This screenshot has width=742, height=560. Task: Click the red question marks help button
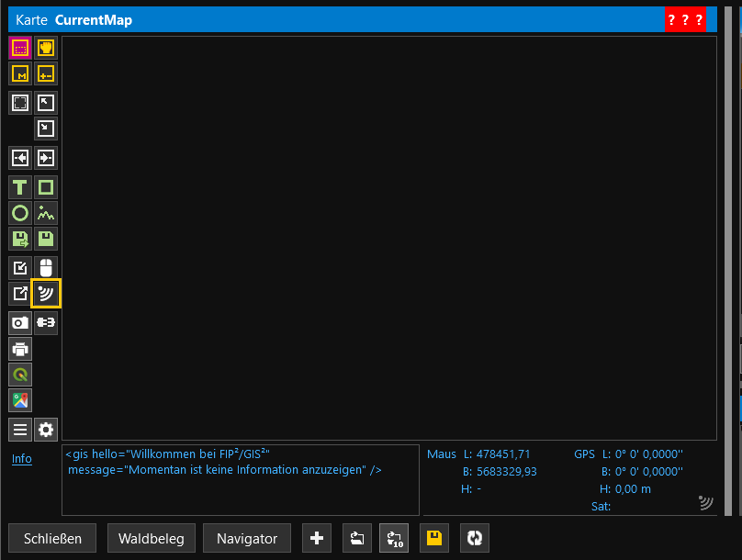[x=685, y=20]
